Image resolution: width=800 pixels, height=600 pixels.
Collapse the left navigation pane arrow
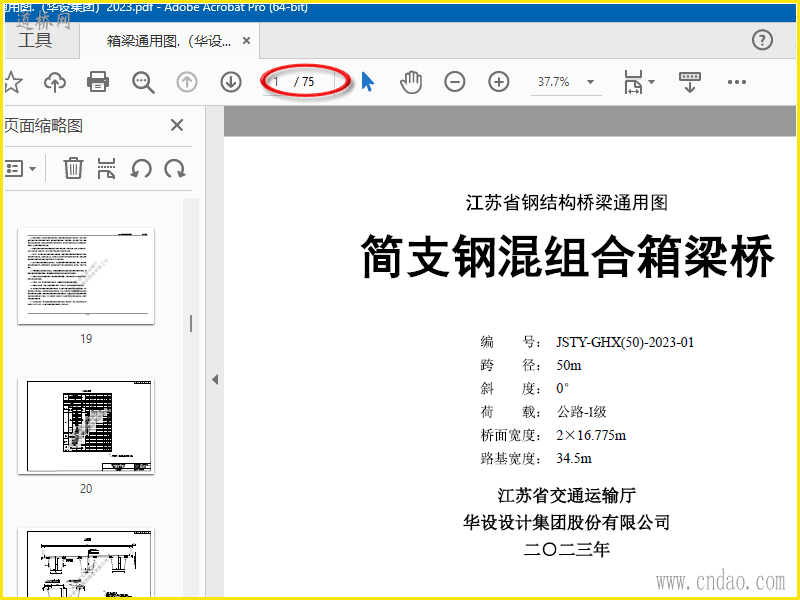pyautogui.click(x=215, y=379)
